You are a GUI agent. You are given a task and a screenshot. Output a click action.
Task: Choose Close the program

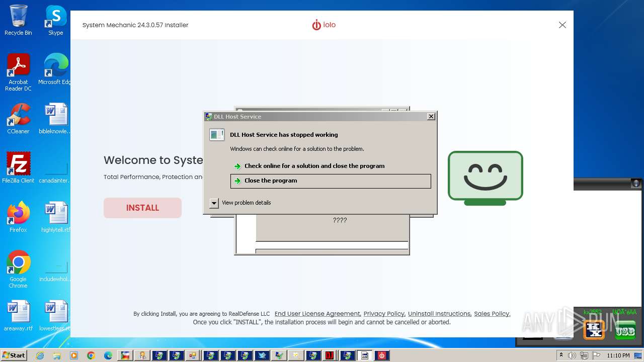pos(331,181)
